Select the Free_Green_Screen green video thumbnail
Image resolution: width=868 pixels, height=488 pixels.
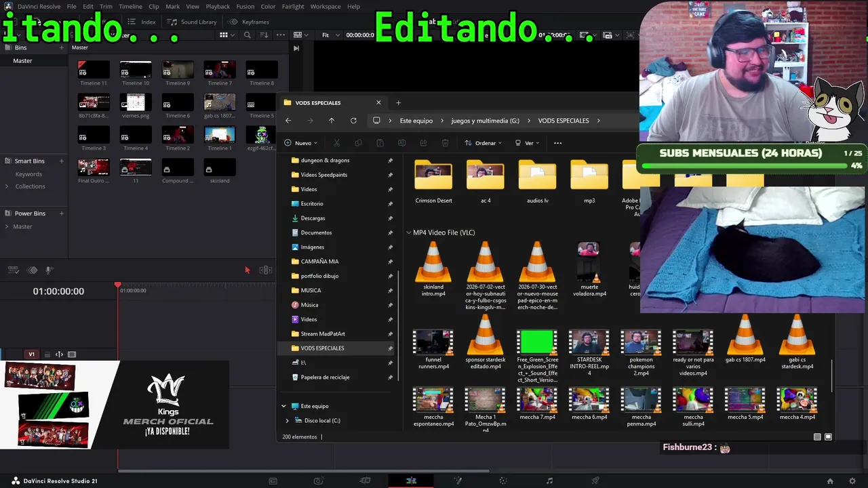[x=537, y=342]
